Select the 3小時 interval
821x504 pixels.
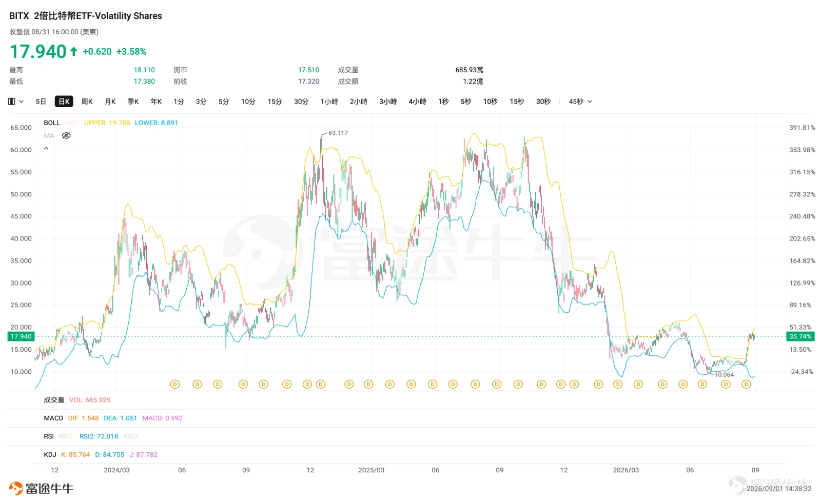(x=388, y=102)
